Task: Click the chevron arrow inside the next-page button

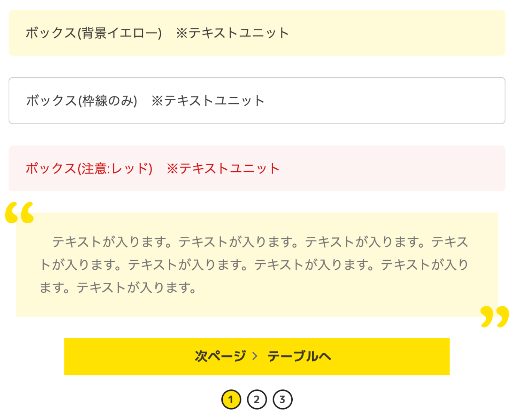Action: (x=255, y=356)
